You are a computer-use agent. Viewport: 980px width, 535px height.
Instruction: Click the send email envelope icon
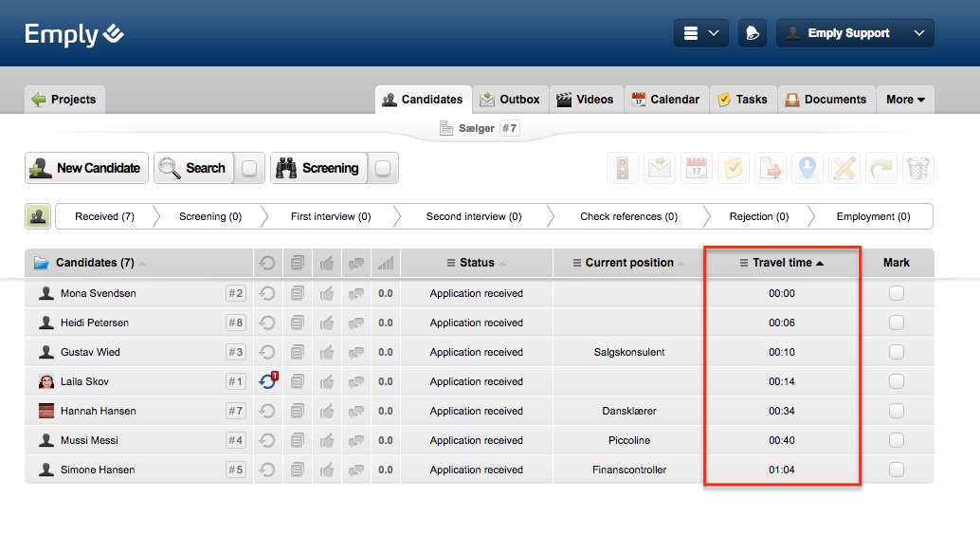[660, 168]
